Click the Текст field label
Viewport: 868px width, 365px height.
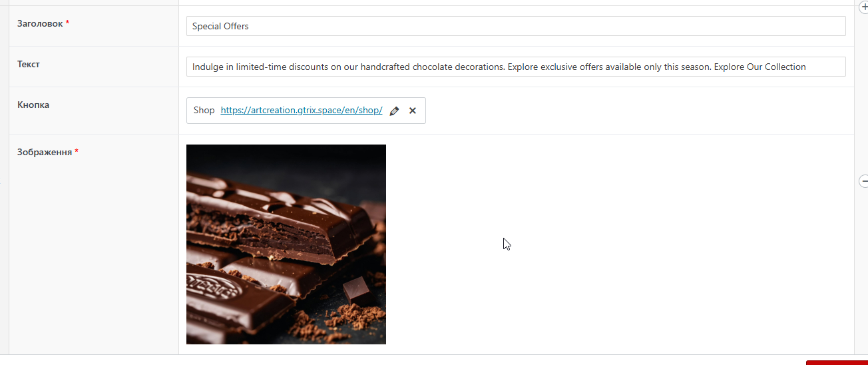(29, 64)
